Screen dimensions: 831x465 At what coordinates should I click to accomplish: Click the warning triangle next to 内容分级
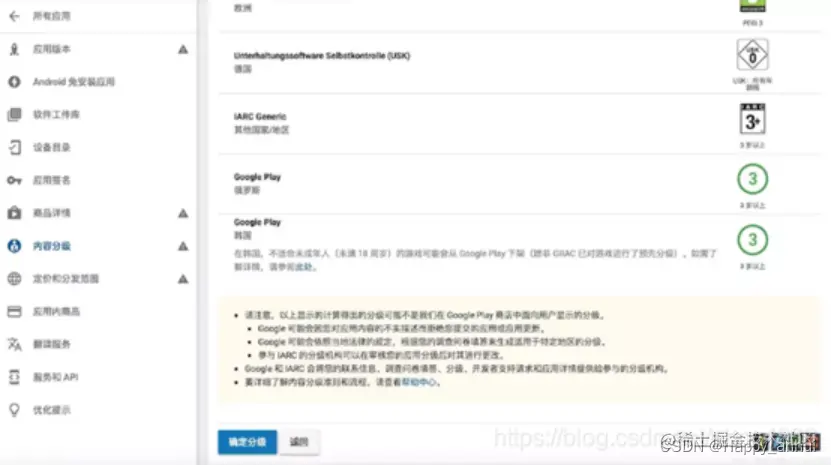pos(183,246)
